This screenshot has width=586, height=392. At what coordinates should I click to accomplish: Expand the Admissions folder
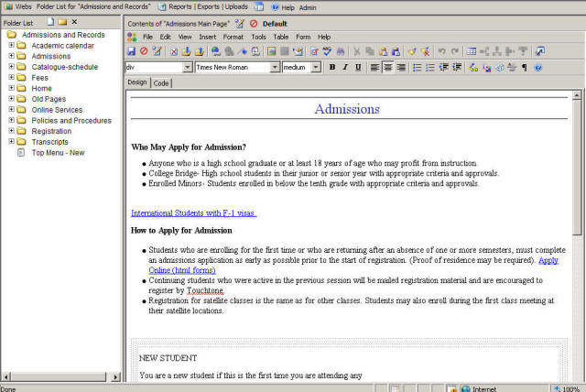12,56
